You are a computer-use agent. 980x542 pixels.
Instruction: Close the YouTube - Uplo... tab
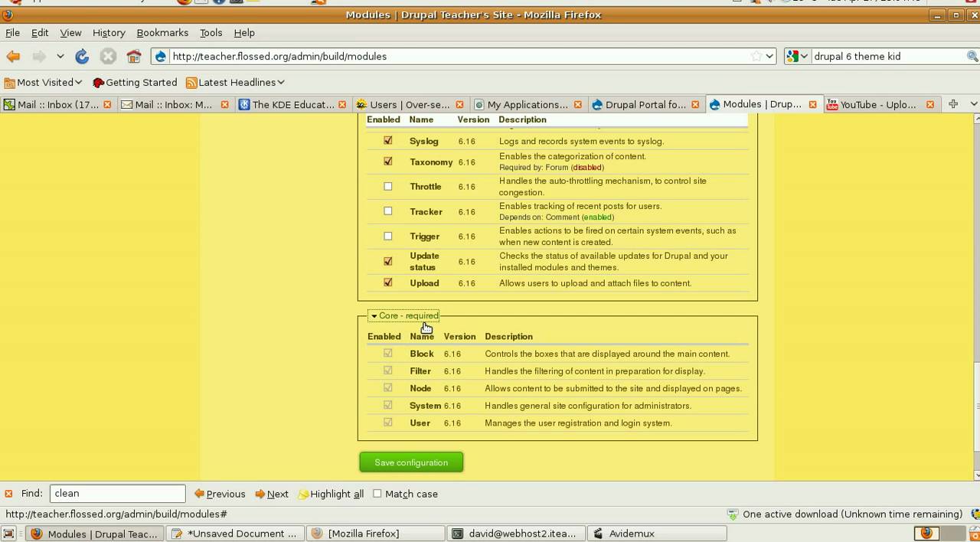click(x=930, y=104)
